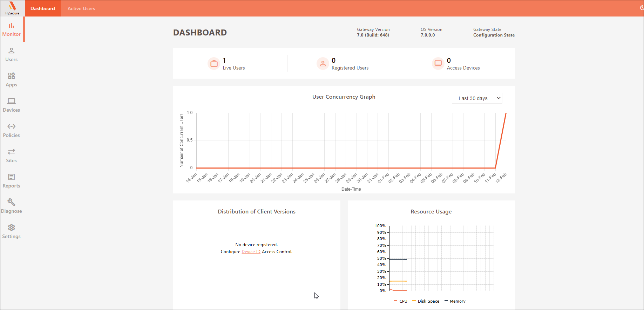Click the Access Devices laptop icon
The width and height of the screenshot is (644, 310).
[x=438, y=64]
